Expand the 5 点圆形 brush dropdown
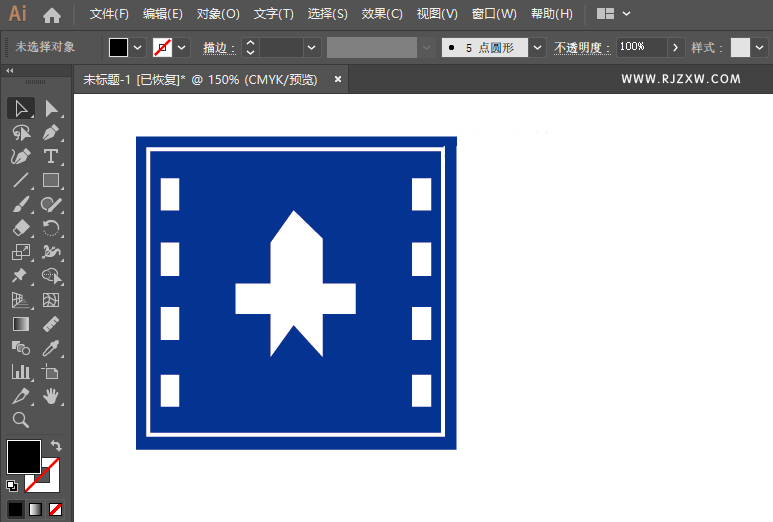 [x=538, y=47]
